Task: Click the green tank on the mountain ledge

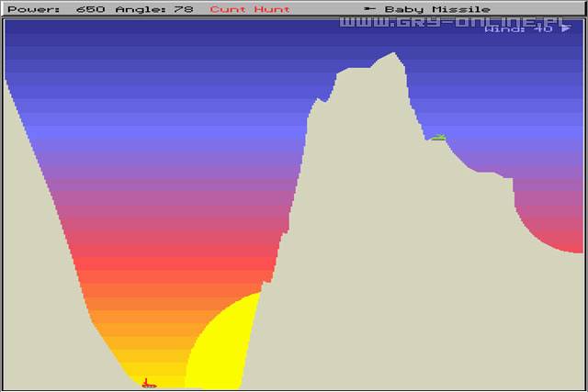Action: 438,138
